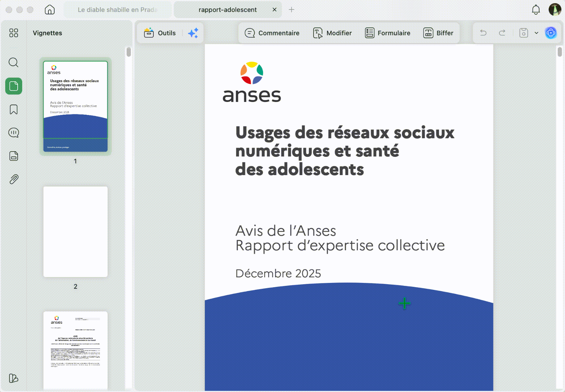
Task: Click the document vertical scrollbar
Action: point(560,52)
